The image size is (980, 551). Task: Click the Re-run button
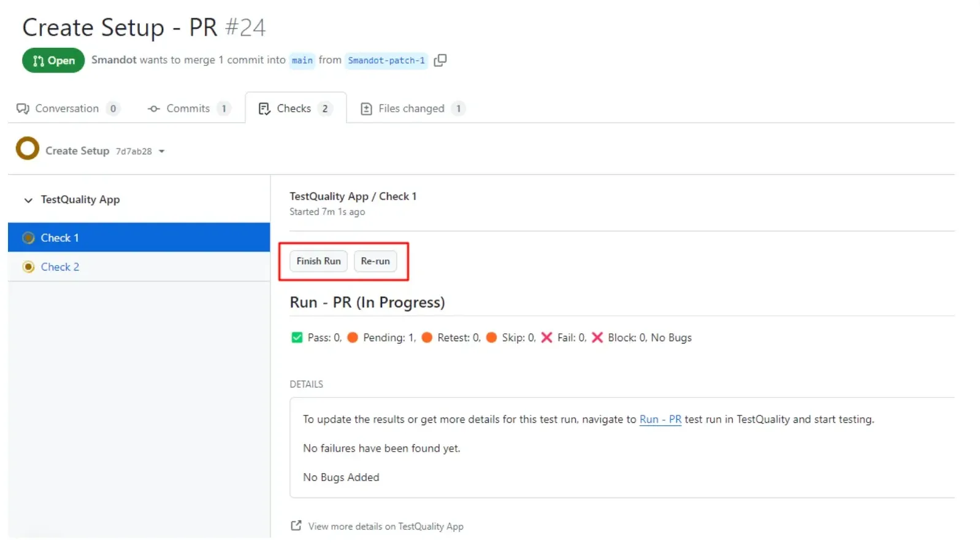(375, 261)
